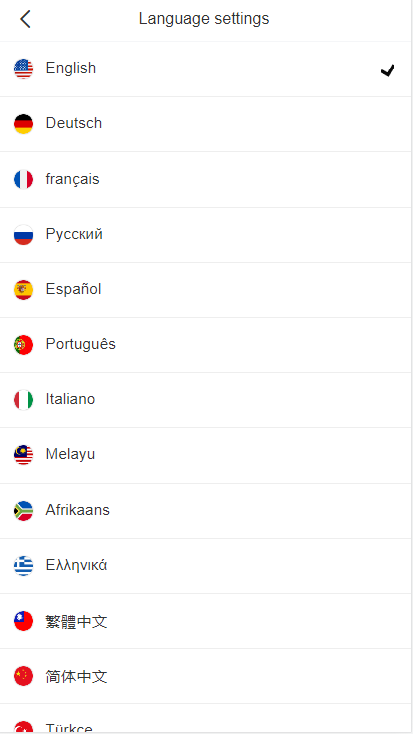Click the Portuguese flag icon
The height and width of the screenshot is (734, 413).
point(23,345)
